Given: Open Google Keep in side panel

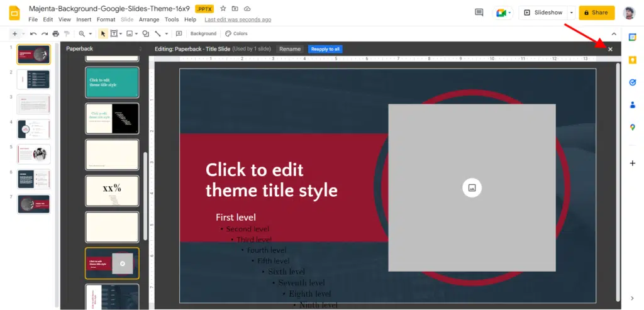Looking at the screenshot, I should click(633, 59).
